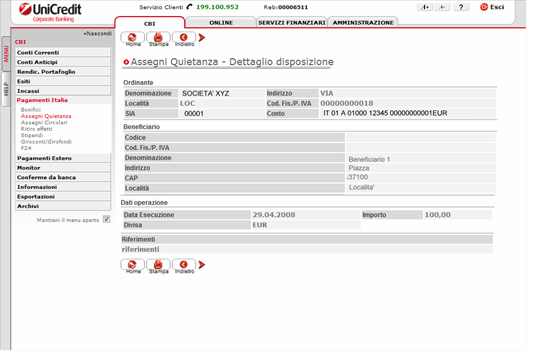
Task: Click the bottom Home icon button
Action: pos(133,265)
